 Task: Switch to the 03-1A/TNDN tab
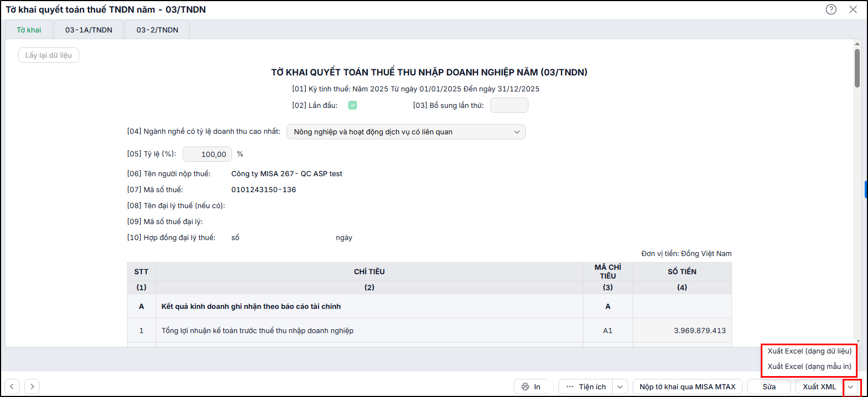coord(89,30)
